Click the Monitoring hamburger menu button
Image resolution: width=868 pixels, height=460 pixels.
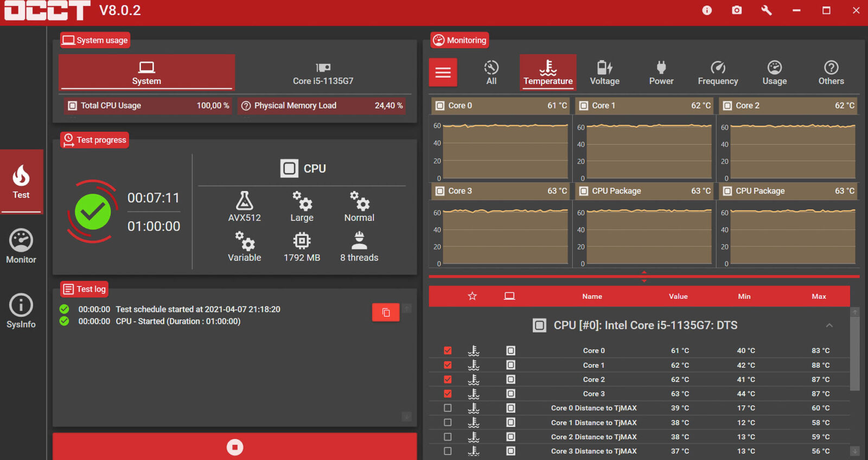coord(443,72)
